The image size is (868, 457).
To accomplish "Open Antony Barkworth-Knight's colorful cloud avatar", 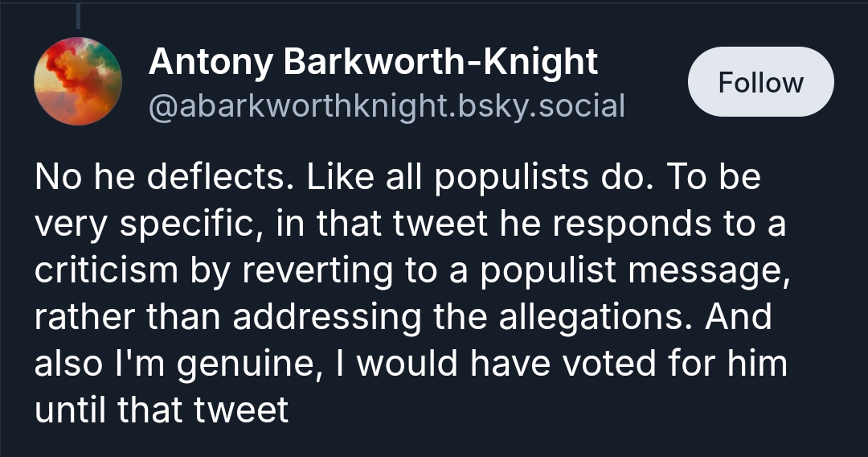I will (x=78, y=81).
